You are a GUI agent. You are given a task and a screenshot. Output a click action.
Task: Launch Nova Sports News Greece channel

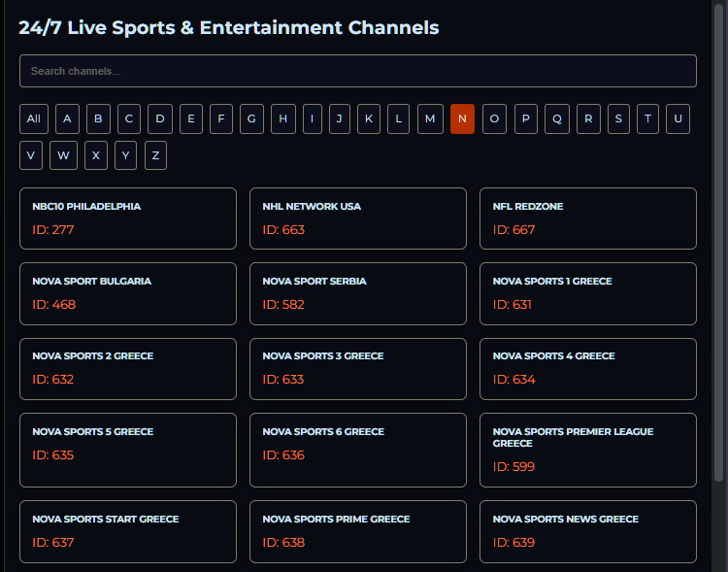tap(587, 531)
